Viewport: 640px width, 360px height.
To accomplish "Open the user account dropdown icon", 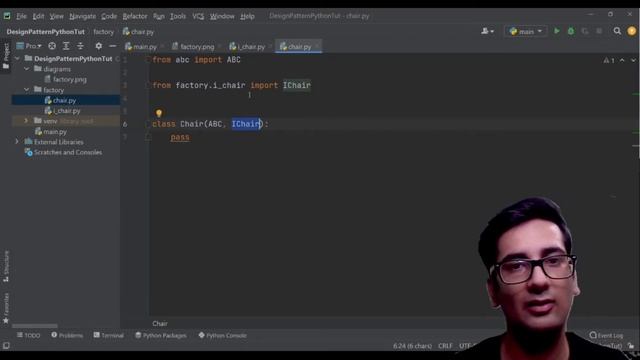I will pyautogui.click(x=487, y=31).
